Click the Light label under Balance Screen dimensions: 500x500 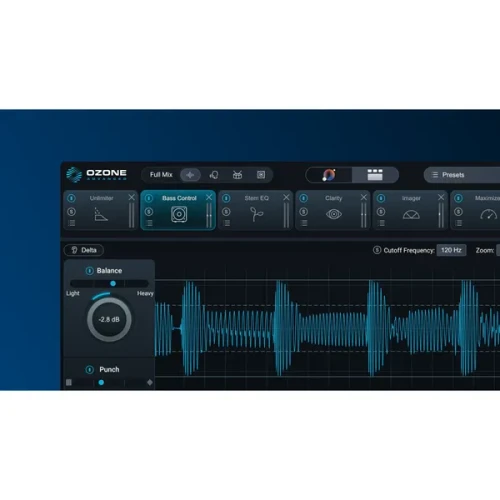click(x=73, y=293)
